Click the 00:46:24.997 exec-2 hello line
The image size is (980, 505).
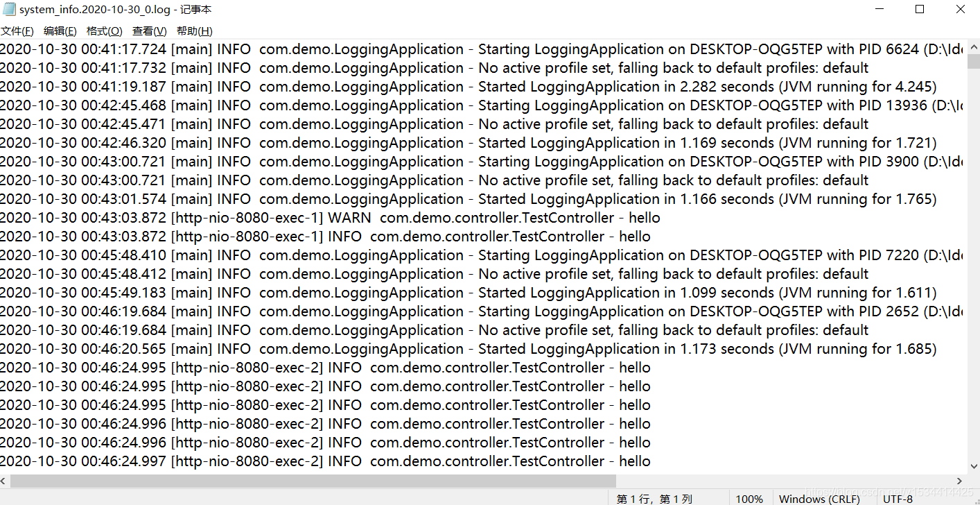pyautogui.click(x=326, y=461)
